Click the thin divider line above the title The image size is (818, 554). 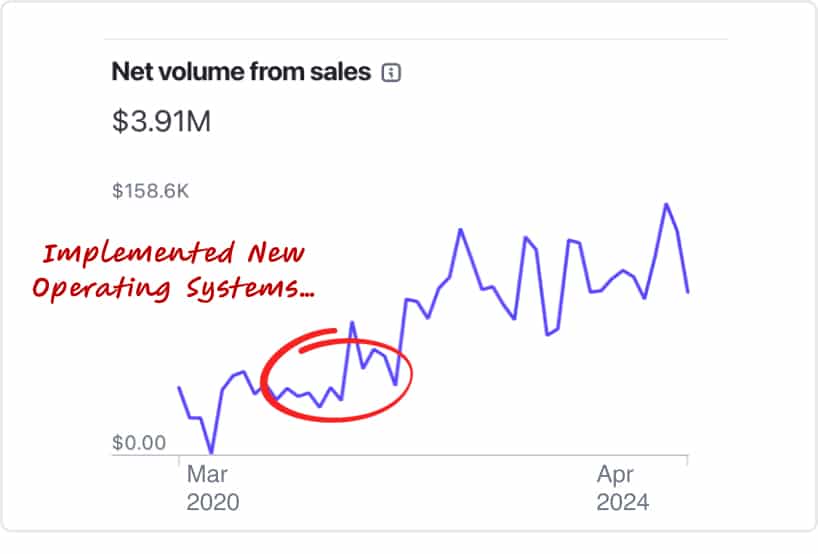click(416, 39)
